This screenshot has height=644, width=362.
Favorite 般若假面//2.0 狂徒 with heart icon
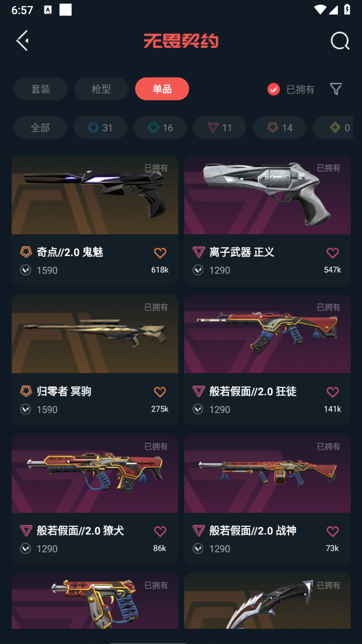333,392
